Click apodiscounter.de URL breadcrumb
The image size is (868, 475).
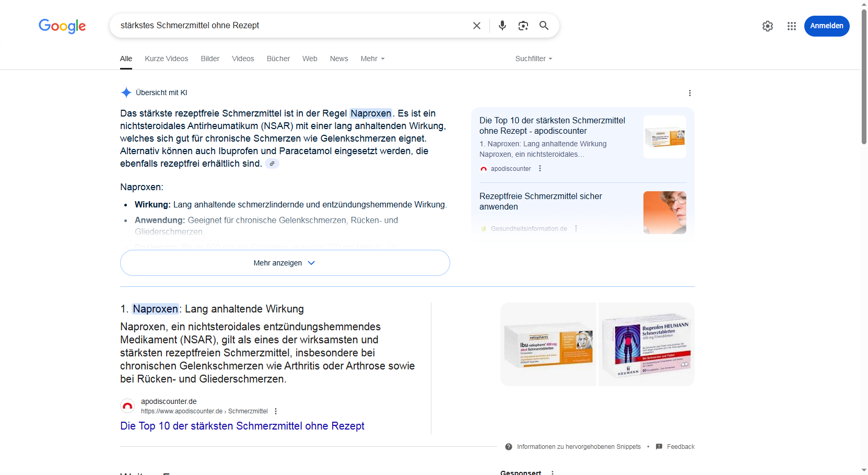204,411
